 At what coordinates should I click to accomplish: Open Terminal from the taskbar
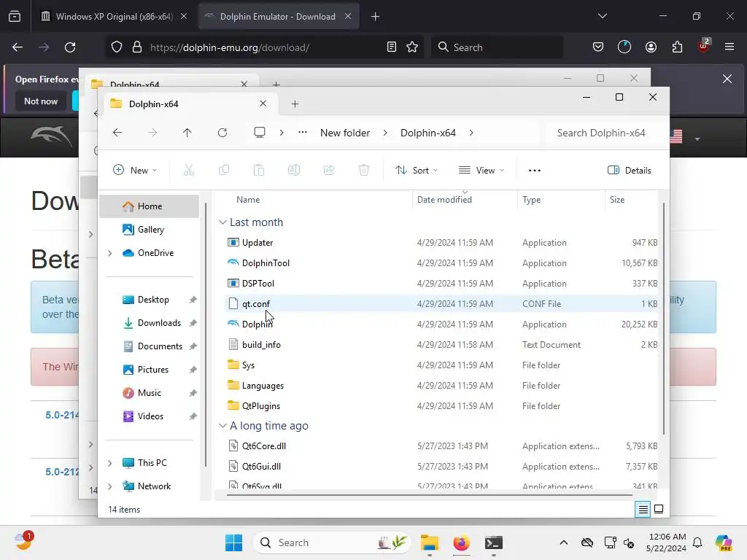pos(494,542)
